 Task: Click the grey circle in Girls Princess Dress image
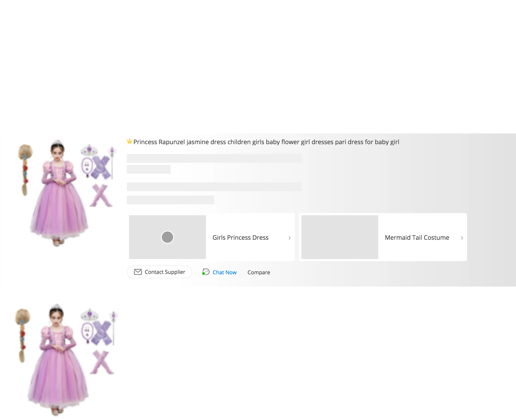[167, 237]
